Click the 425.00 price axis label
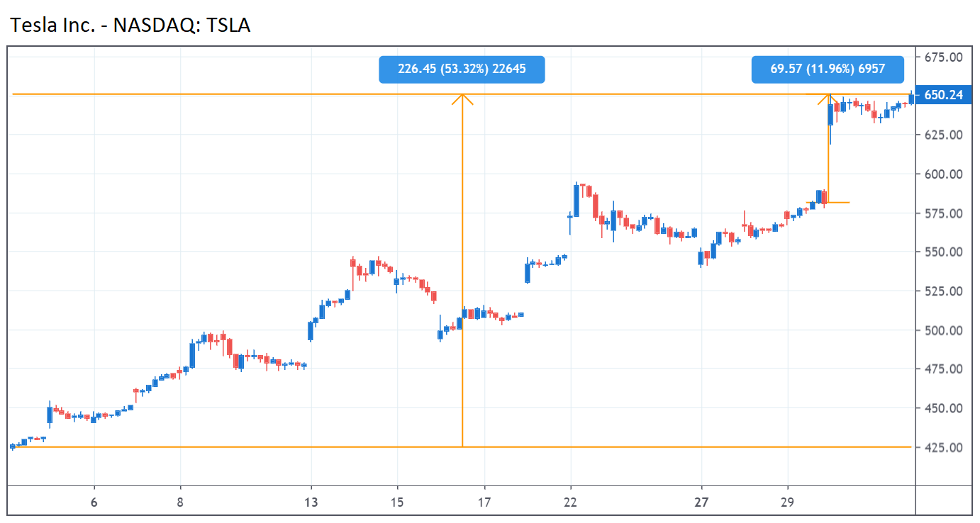The width and height of the screenshot is (980, 523). point(943,447)
